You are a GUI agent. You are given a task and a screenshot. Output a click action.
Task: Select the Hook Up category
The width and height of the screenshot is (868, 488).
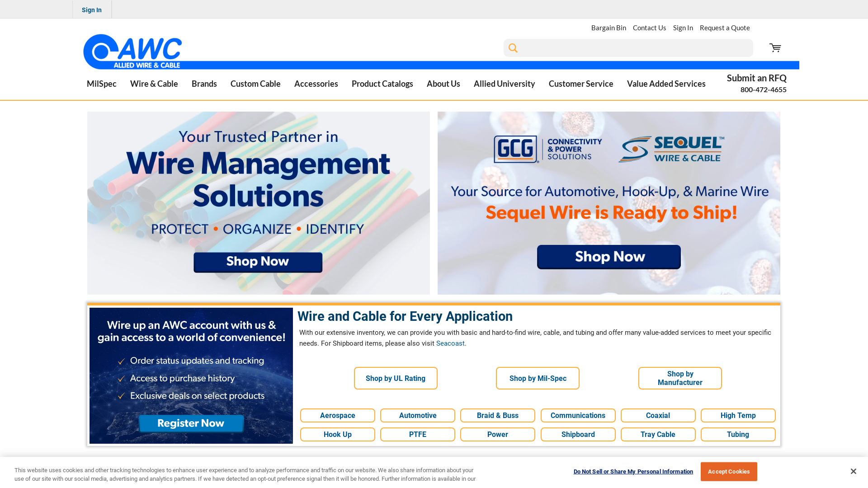click(338, 435)
